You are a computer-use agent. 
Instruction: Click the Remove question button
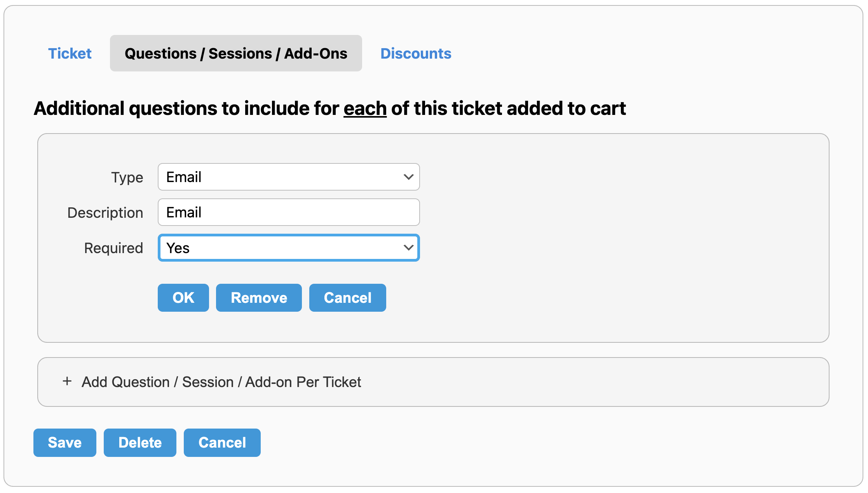coord(259,298)
